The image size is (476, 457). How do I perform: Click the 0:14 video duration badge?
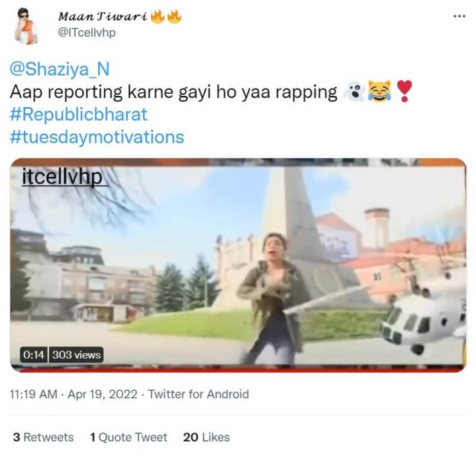33,354
